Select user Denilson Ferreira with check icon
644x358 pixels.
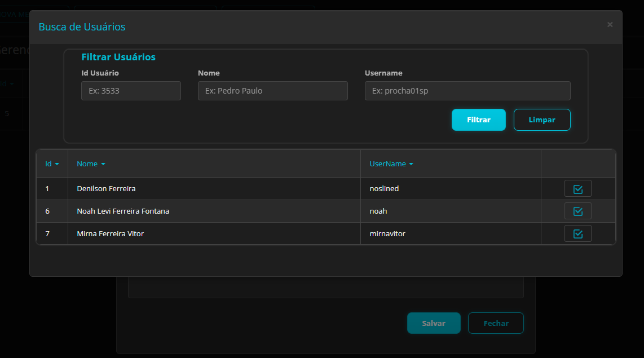[x=577, y=189]
